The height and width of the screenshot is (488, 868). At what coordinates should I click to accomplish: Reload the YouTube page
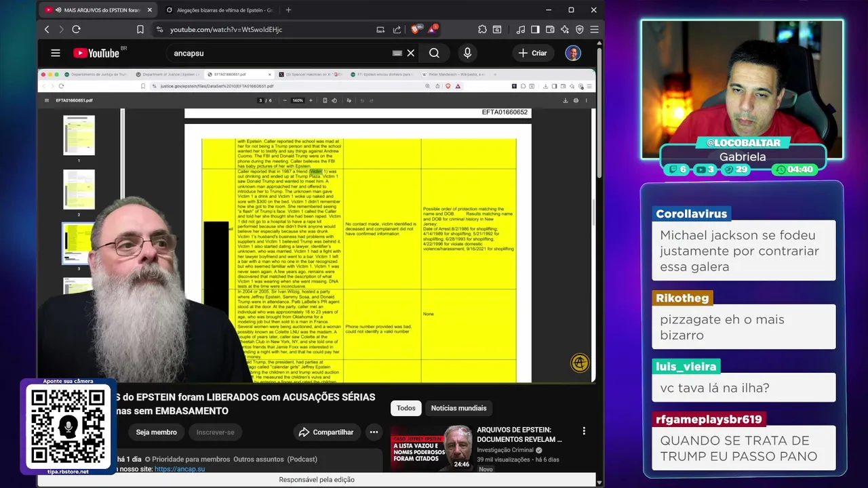pyautogui.click(x=76, y=30)
